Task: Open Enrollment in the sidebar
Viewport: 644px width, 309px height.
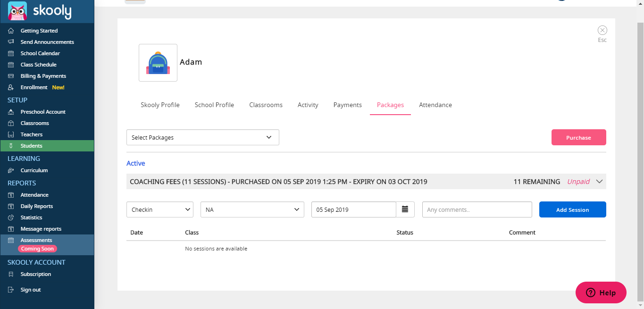Action: coord(34,87)
